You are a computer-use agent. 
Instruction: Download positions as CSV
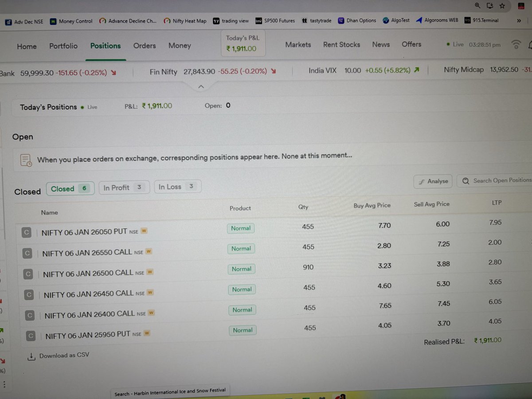coord(64,356)
